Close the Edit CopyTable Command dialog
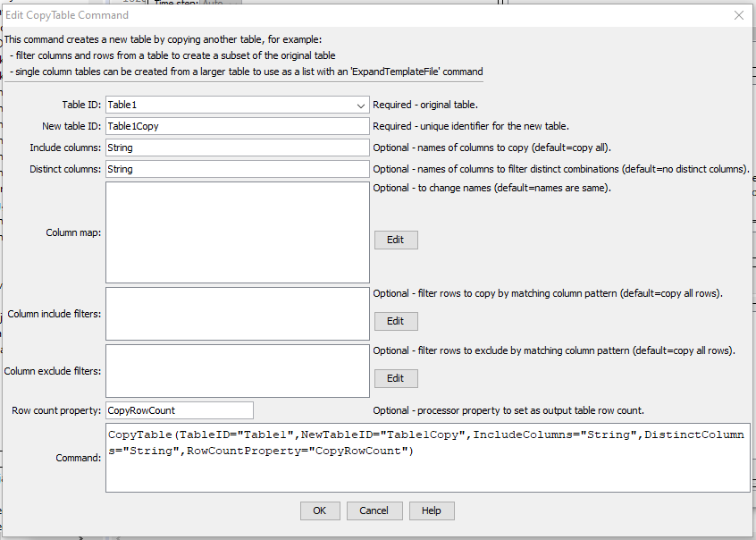This screenshot has height=540, width=756. coord(739,15)
